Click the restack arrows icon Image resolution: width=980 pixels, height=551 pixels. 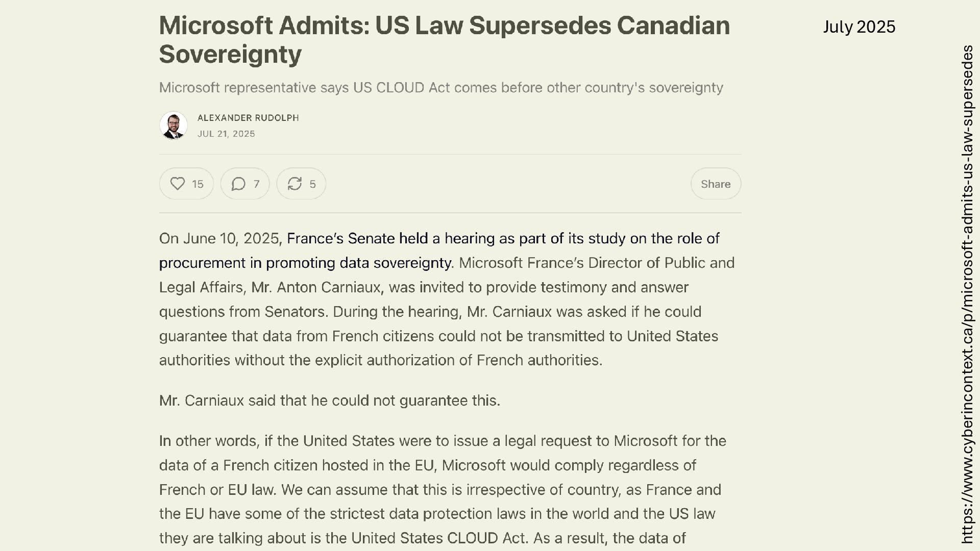point(295,184)
